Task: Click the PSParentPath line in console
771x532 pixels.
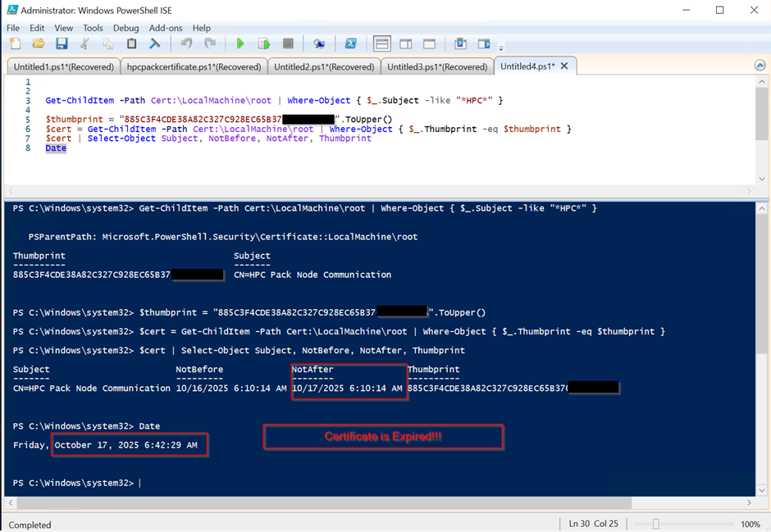Action: pos(223,237)
